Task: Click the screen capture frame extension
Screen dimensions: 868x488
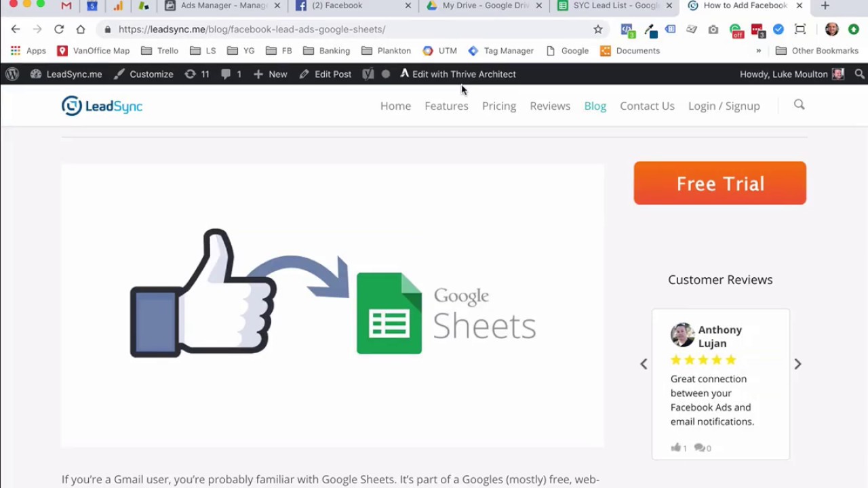Action: tap(800, 29)
